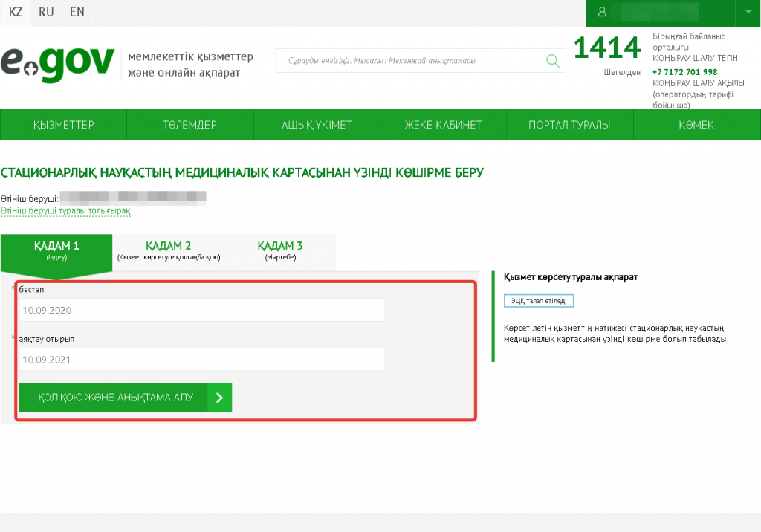
Task: Open the ҚЫЗМЕТТЕР menu
Action: pos(63,125)
